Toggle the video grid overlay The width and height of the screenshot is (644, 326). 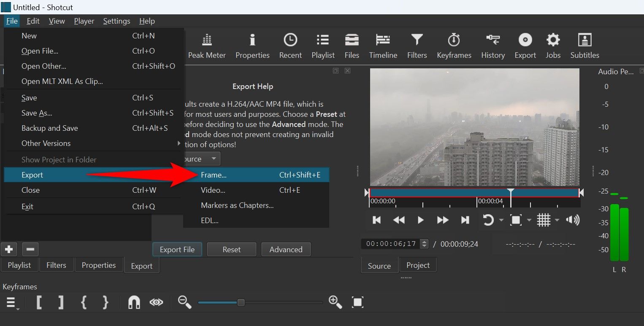544,220
